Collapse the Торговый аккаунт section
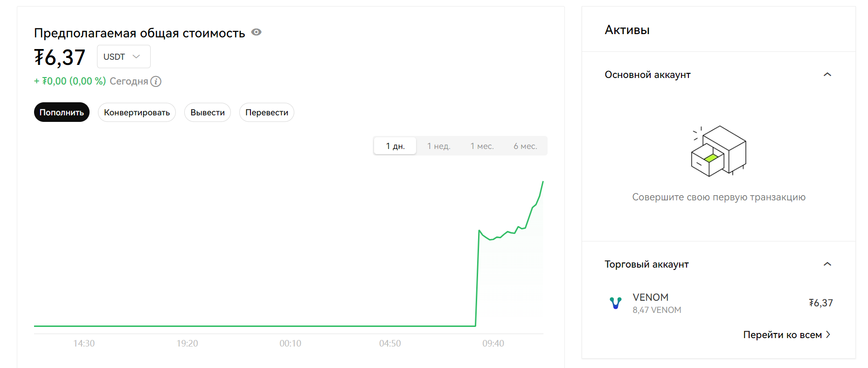Viewport: 868px width, 368px height. pos(827,264)
